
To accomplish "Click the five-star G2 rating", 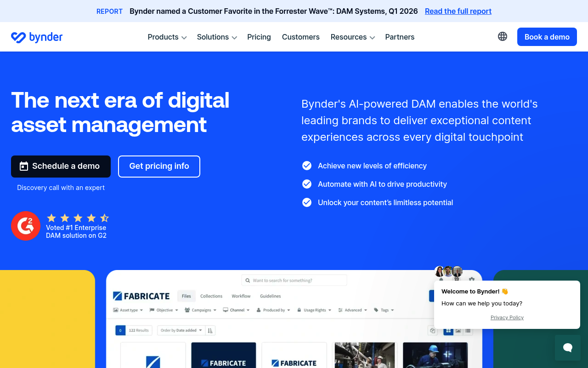I will tap(78, 218).
